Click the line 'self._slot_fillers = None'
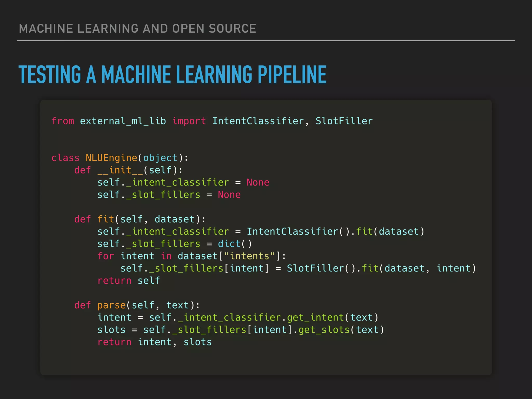 [169, 195]
